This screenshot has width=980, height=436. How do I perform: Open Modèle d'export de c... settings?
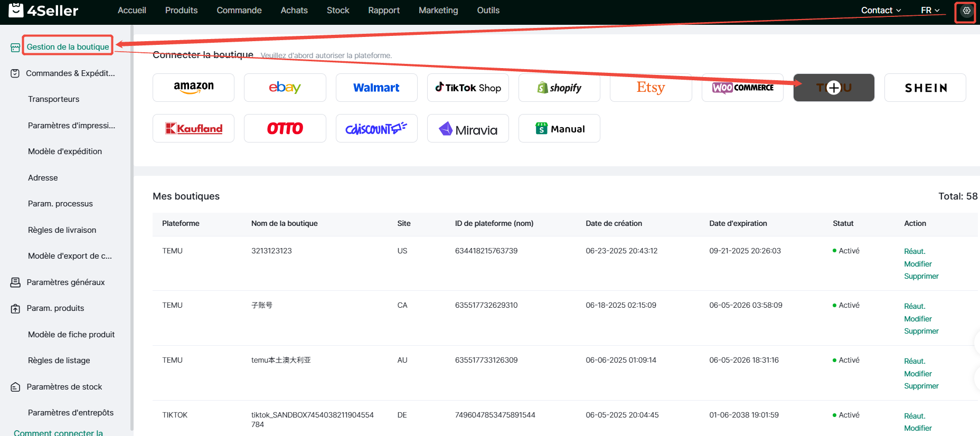point(70,256)
